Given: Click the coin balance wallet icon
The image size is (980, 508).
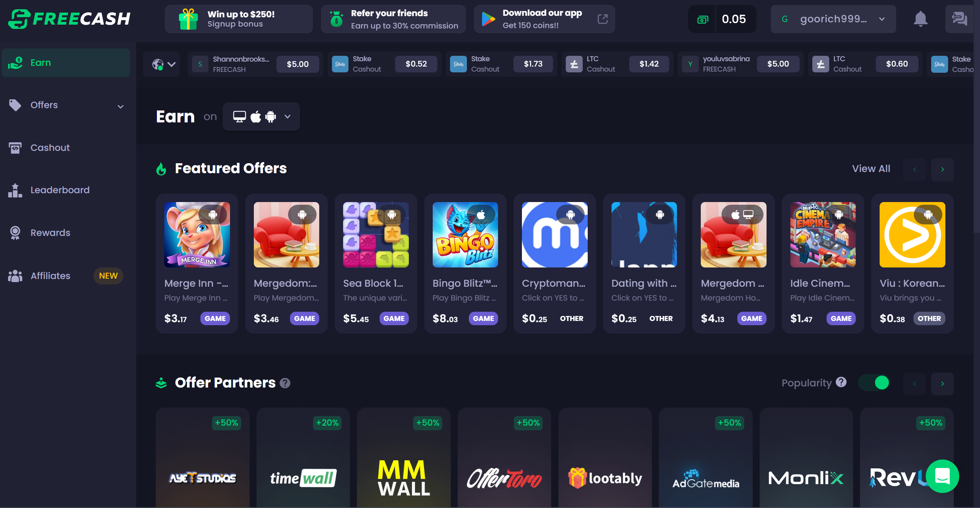Looking at the screenshot, I should [x=703, y=19].
